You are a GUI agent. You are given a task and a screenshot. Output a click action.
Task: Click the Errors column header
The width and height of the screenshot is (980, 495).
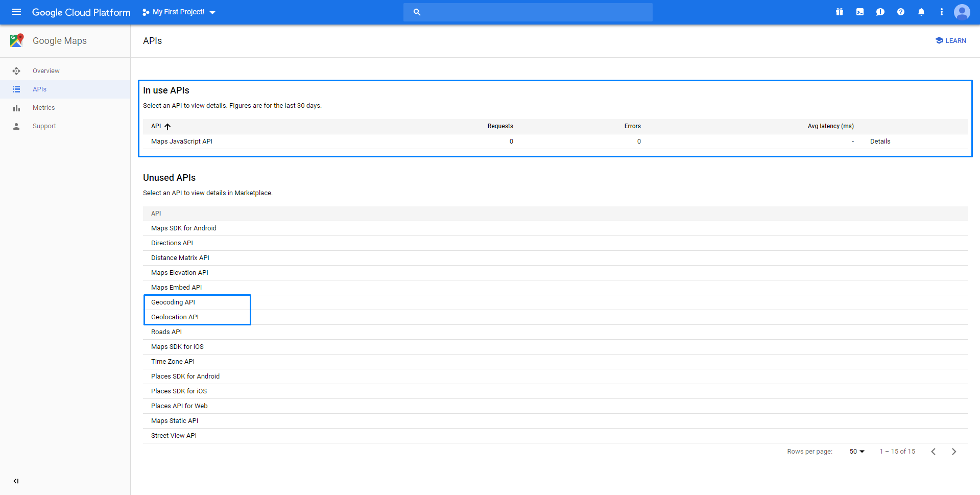(x=632, y=126)
